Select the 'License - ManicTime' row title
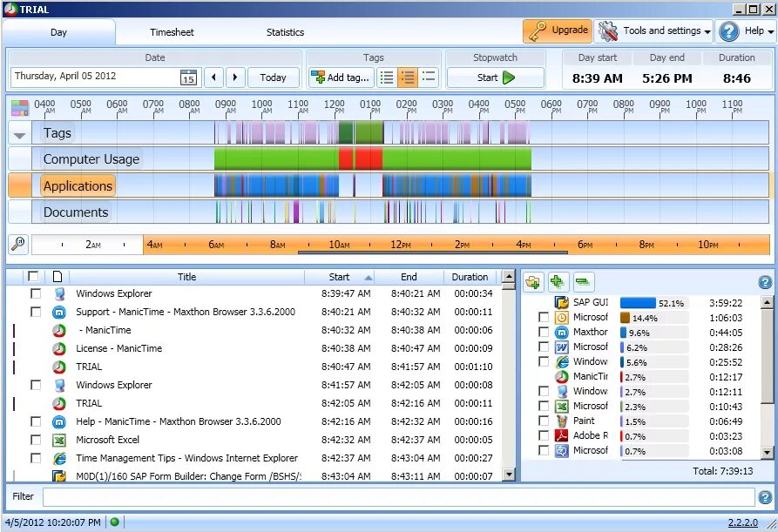 coord(118,348)
